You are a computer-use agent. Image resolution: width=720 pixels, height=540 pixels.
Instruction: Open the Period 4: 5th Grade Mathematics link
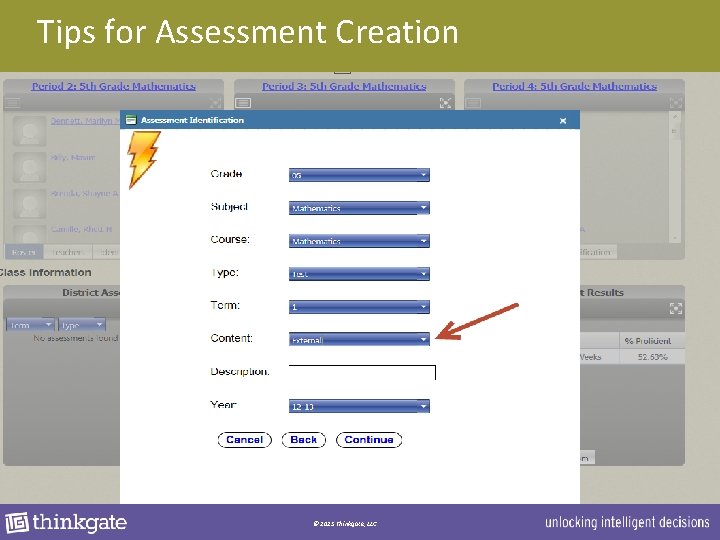click(x=574, y=86)
